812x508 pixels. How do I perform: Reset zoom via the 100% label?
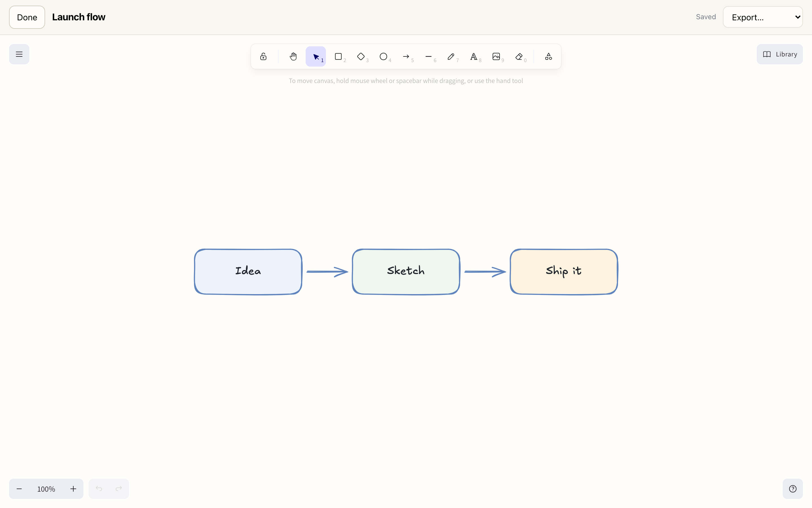[46, 489]
